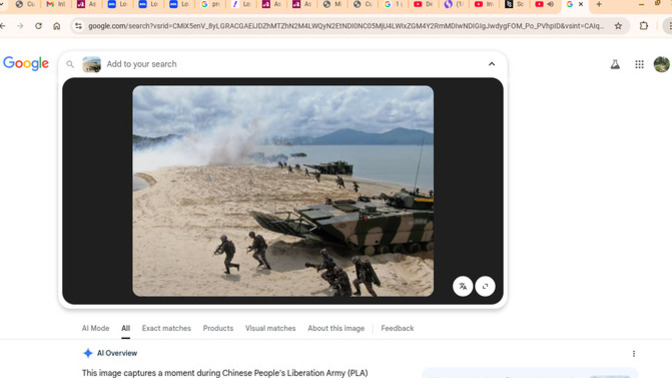672x378 pixels.
Task: Click the beach landing photo
Action: pyautogui.click(x=283, y=191)
